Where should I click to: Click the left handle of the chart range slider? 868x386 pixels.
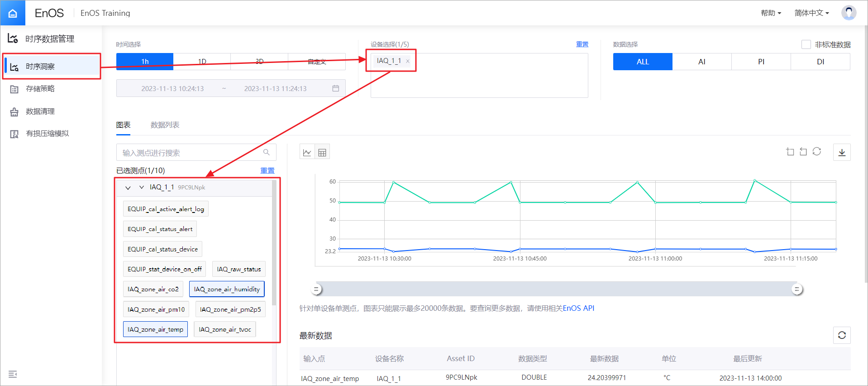317,289
